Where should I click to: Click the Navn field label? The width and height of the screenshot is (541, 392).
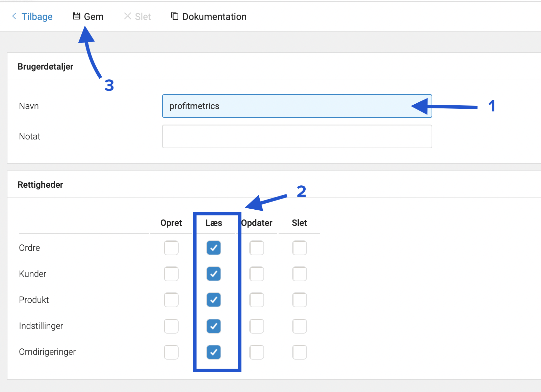click(29, 106)
